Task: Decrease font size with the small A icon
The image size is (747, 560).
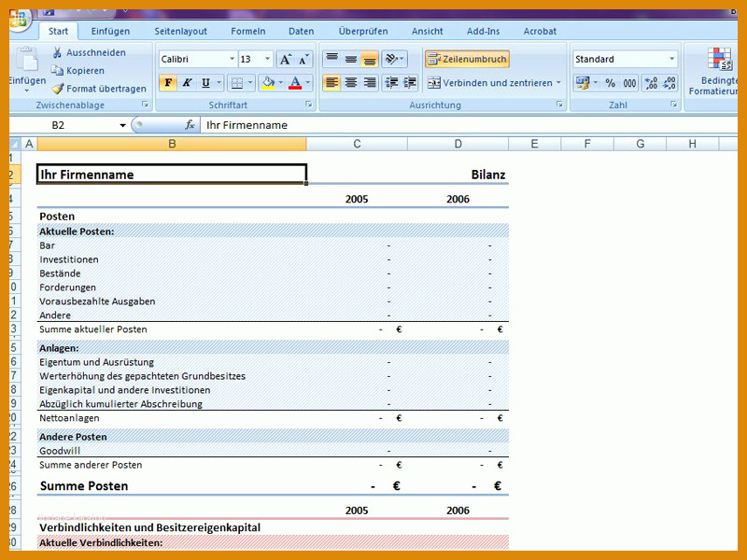Action: point(304,60)
